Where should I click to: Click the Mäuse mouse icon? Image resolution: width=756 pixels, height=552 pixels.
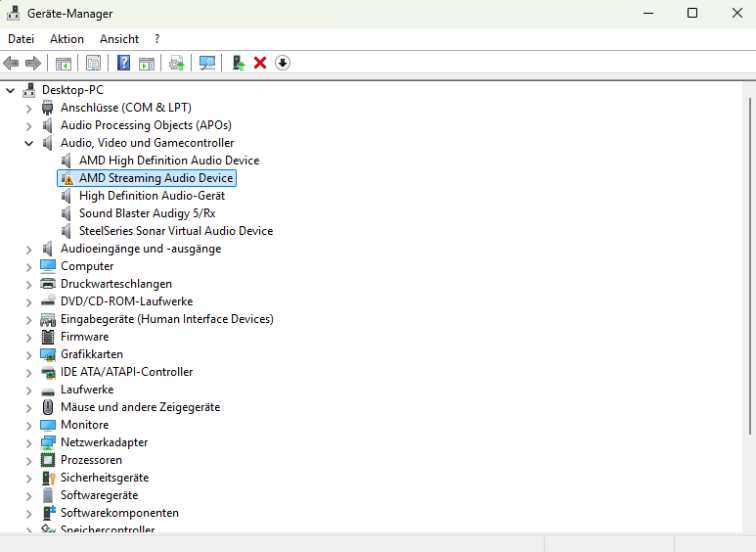48,407
